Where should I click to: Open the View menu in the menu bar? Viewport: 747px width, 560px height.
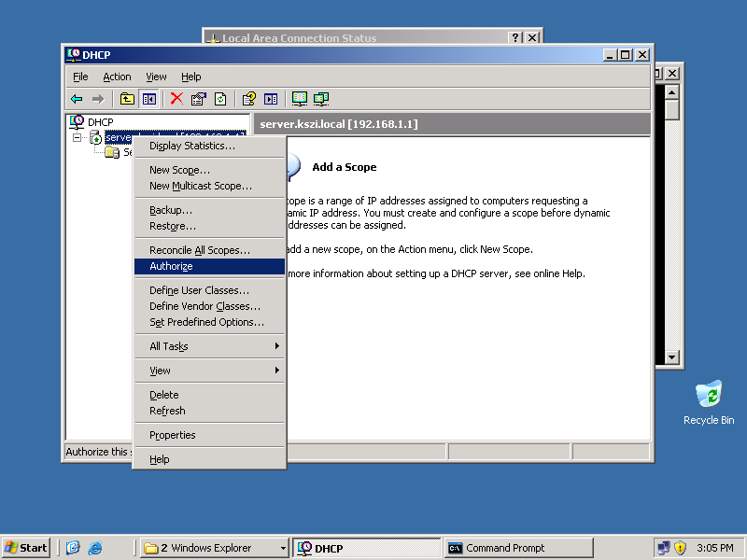156,77
